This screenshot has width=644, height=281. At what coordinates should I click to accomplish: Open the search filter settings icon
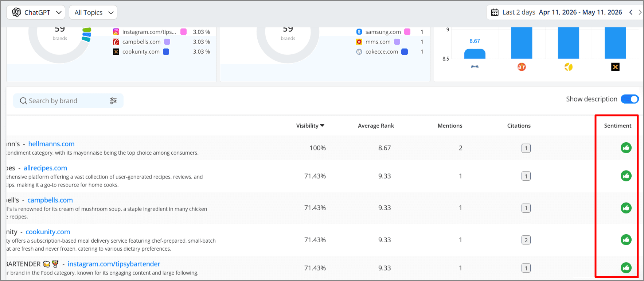113,101
